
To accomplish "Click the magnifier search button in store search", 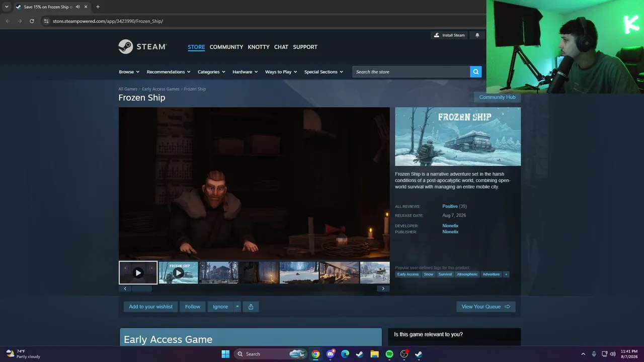I will [x=476, y=72].
